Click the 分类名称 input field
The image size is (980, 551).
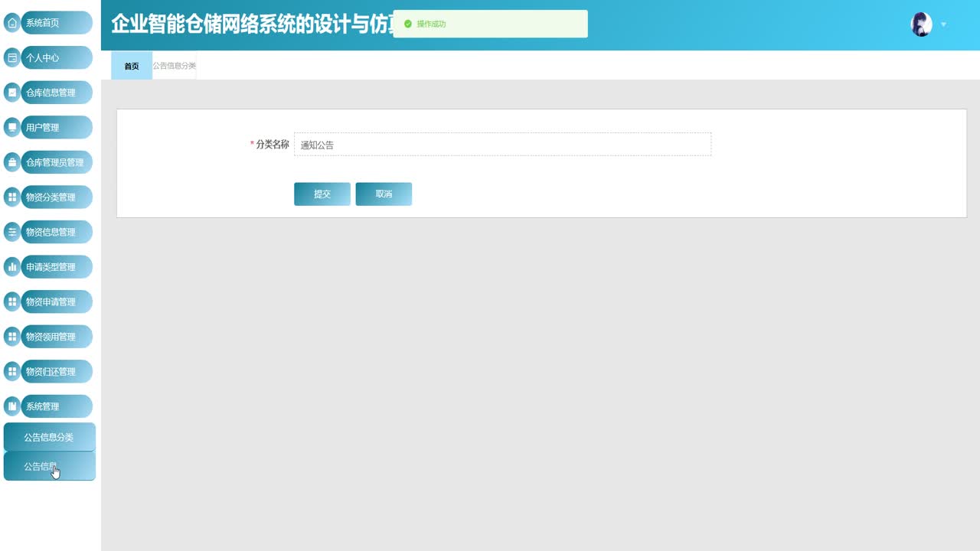(x=502, y=145)
